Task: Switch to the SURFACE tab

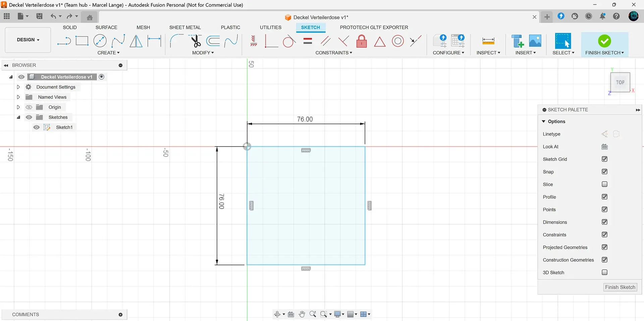Action: click(106, 28)
